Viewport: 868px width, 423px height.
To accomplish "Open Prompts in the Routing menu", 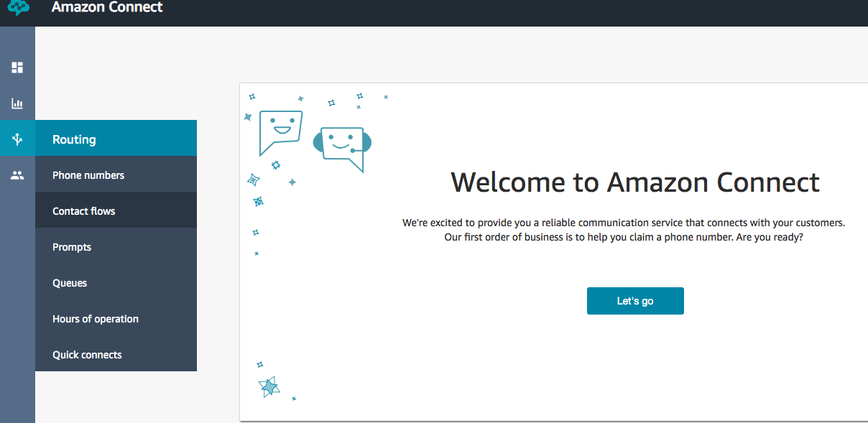I will [x=116, y=246].
